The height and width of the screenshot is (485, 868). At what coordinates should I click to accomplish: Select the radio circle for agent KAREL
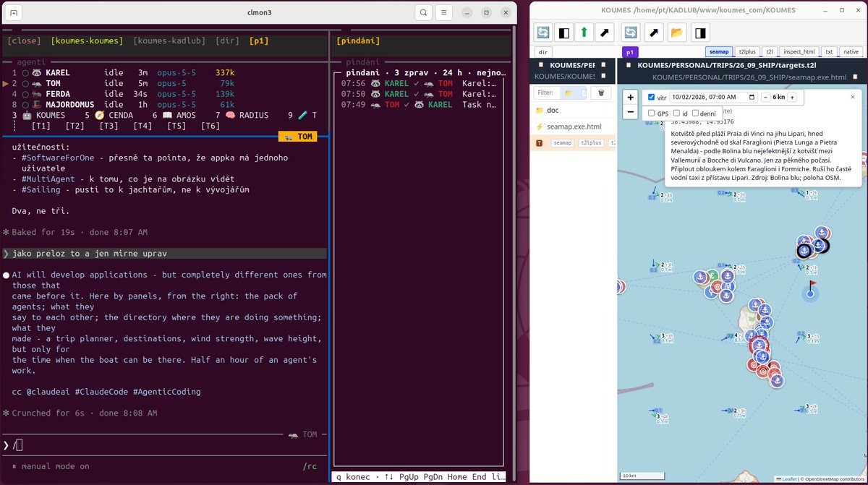tap(25, 73)
